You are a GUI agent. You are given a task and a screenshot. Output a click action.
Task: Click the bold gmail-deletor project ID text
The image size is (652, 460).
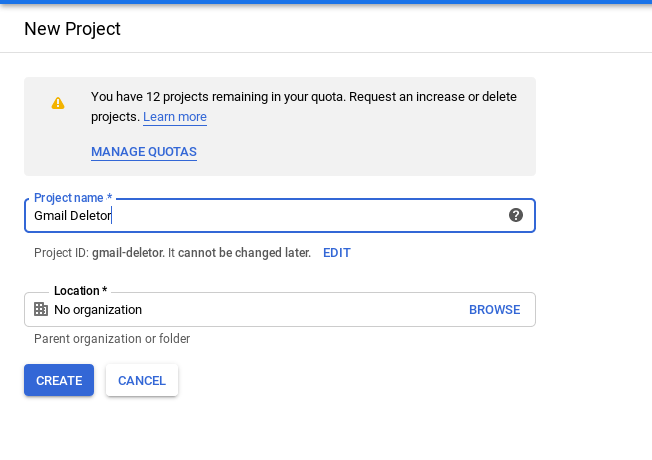(129, 253)
